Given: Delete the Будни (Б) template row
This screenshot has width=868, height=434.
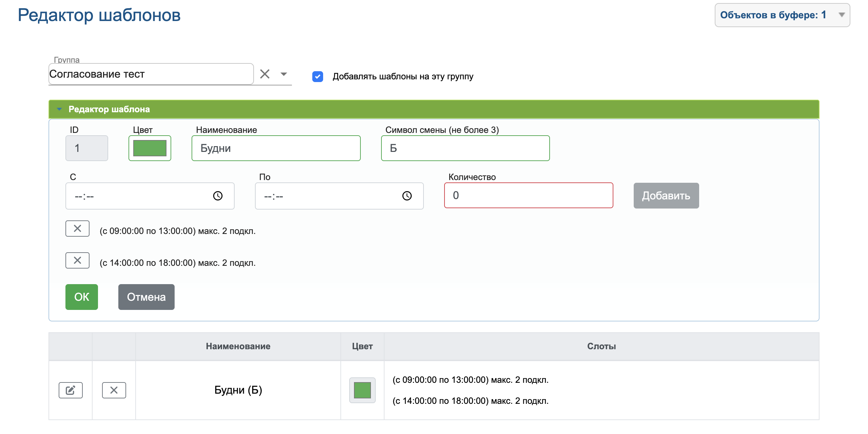Looking at the screenshot, I should pos(114,390).
